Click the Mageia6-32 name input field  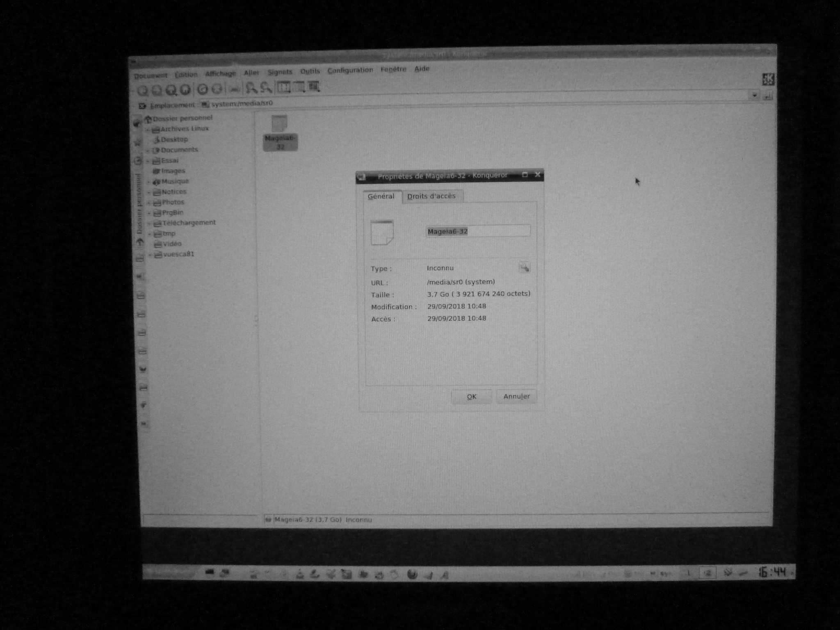tap(478, 231)
